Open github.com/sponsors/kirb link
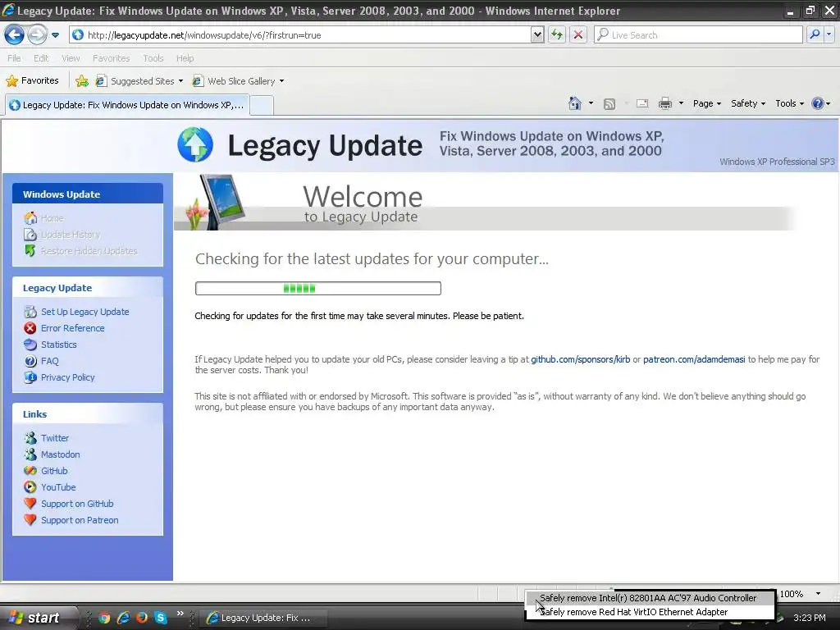The height and width of the screenshot is (630, 840). 580,359
